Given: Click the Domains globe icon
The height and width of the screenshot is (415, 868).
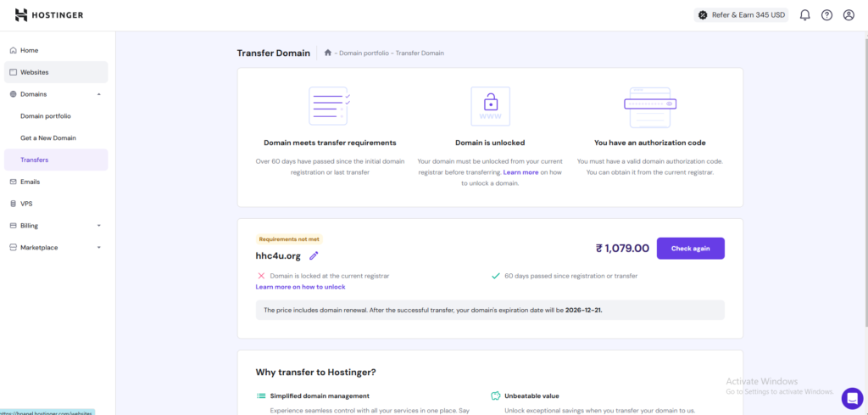Looking at the screenshot, I should pyautogui.click(x=13, y=94).
